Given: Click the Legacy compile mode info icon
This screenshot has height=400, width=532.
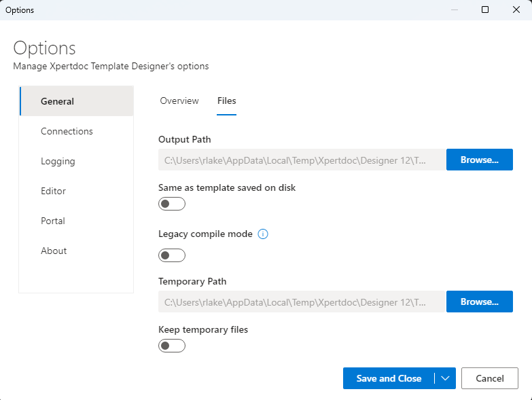Looking at the screenshot, I should click(x=263, y=234).
